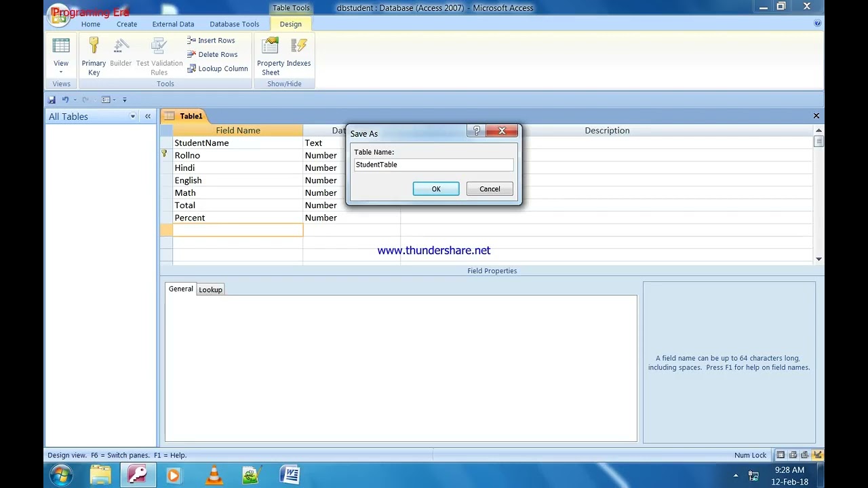Viewport: 868px width, 488px height.
Task: Select the Rollno field name cell
Action: tap(238, 155)
